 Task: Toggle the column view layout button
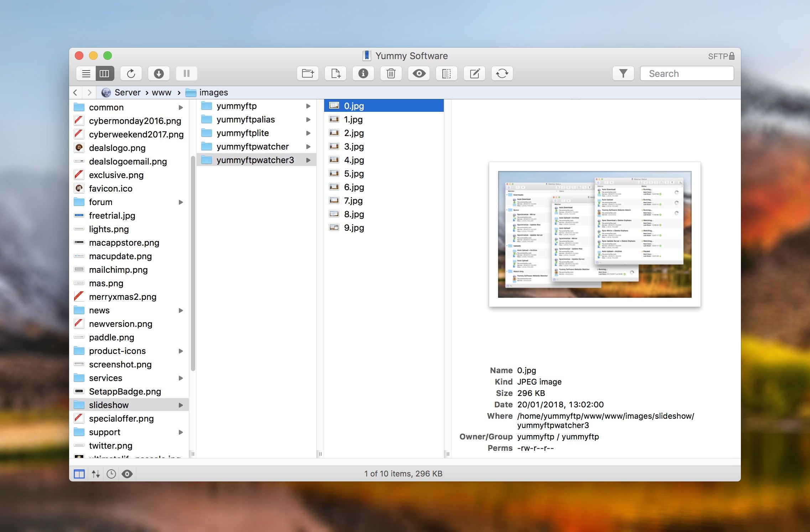[104, 73]
